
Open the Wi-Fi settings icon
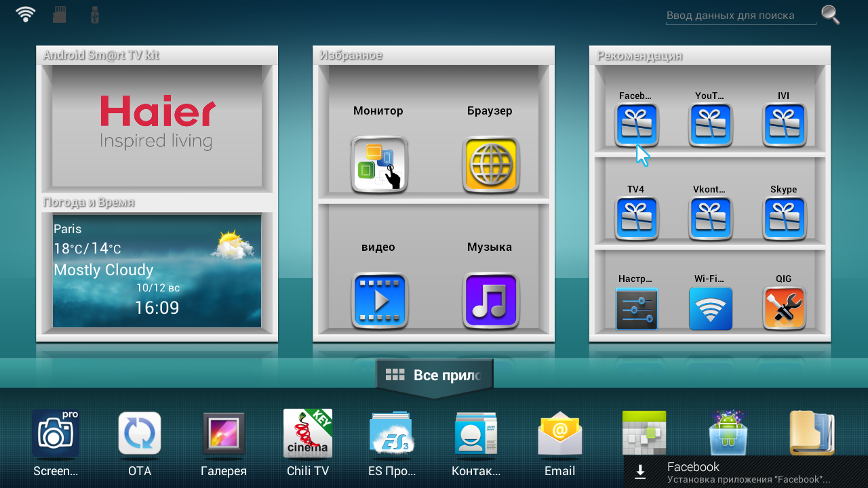tap(710, 308)
